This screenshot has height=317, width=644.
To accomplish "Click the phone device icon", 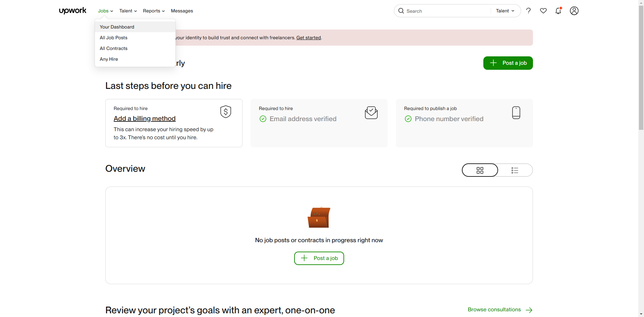I will click(x=516, y=113).
